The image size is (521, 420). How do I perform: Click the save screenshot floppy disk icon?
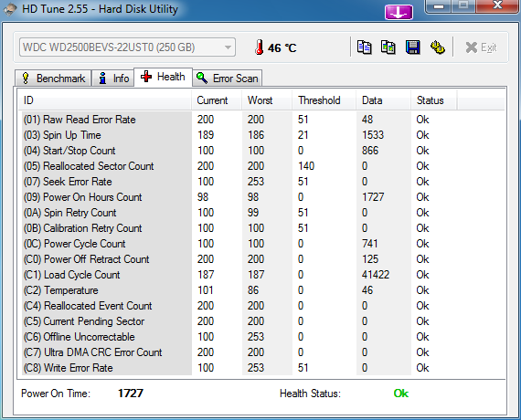coord(412,47)
